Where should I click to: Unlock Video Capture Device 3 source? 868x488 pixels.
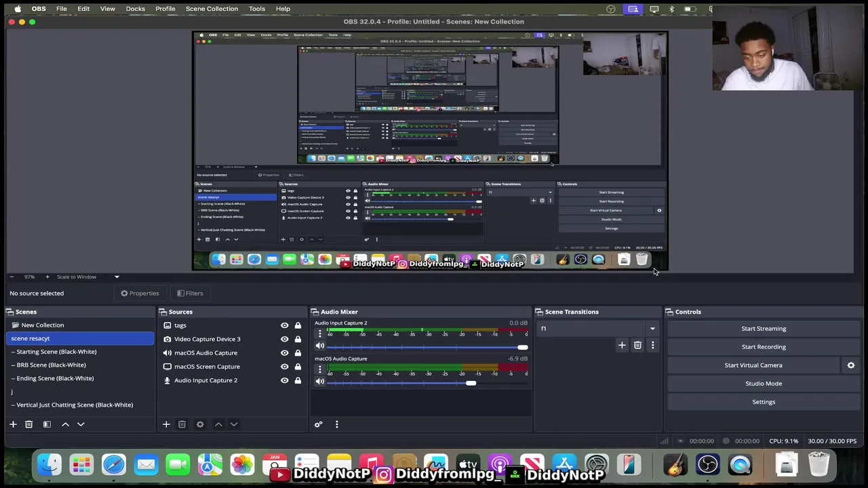click(298, 339)
